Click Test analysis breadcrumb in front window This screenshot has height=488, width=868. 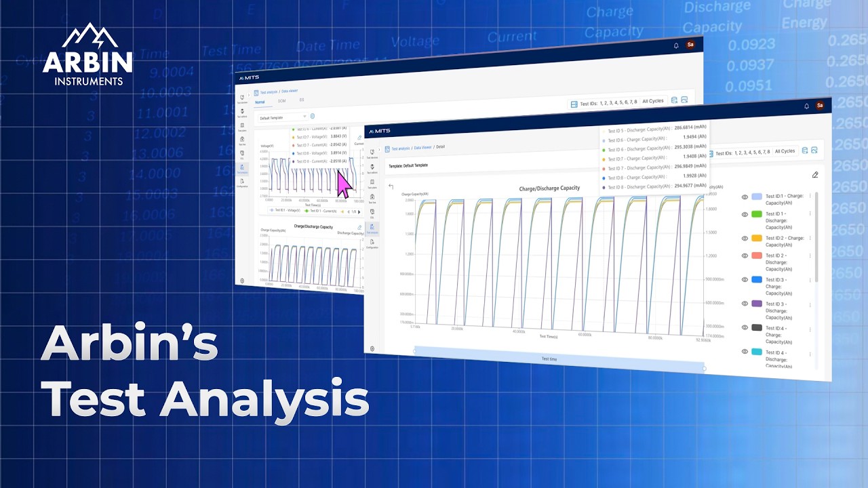coord(401,148)
